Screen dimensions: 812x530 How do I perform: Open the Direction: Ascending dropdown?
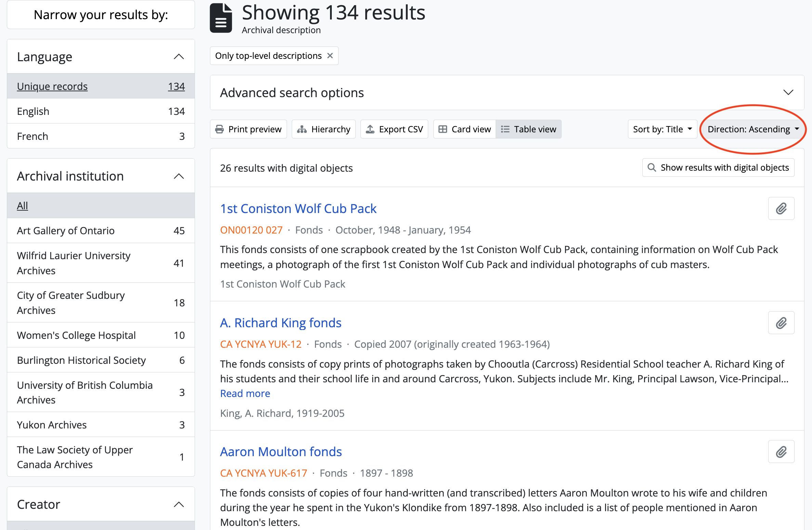753,129
